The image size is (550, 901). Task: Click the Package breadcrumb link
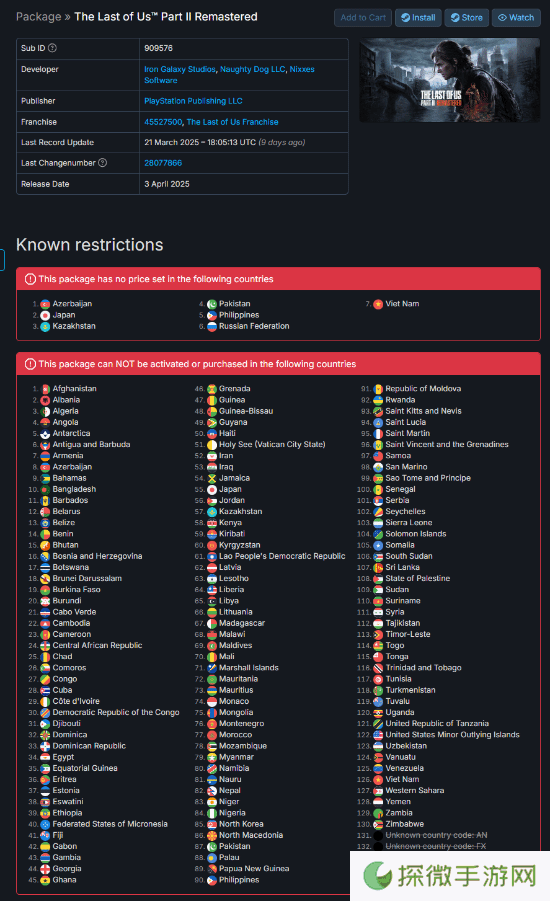[x=39, y=17]
